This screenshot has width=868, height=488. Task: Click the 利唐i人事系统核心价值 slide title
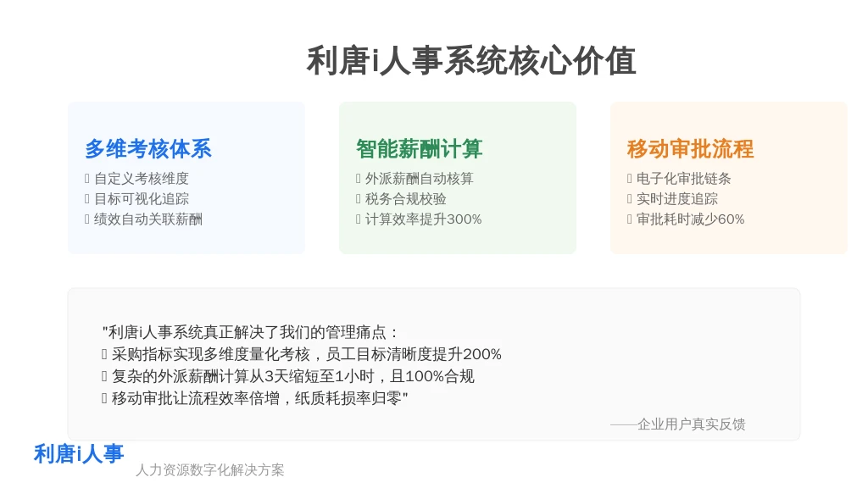pos(471,61)
